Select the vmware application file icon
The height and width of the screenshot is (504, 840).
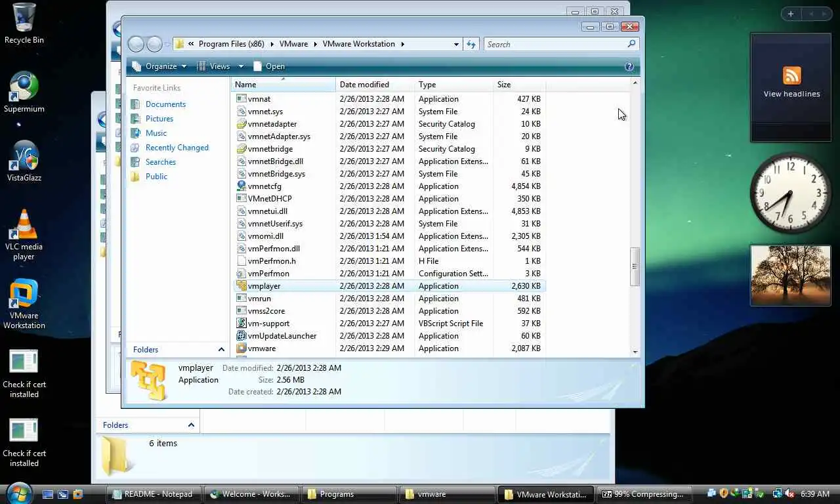(241, 348)
